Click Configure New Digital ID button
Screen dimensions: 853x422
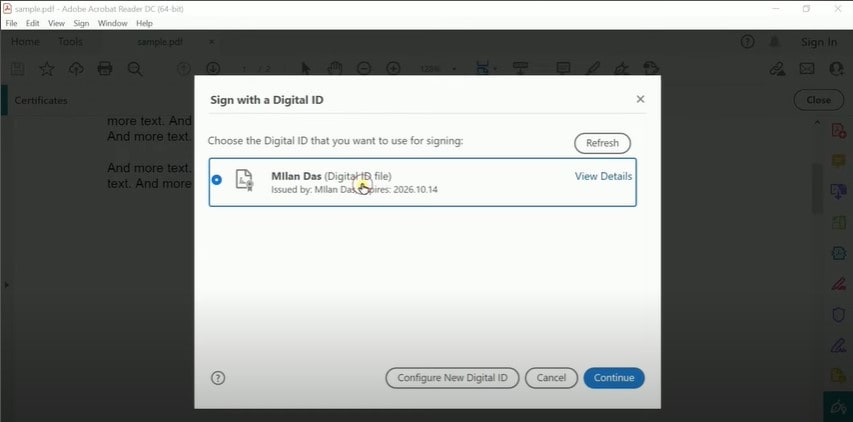click(452, 378)
